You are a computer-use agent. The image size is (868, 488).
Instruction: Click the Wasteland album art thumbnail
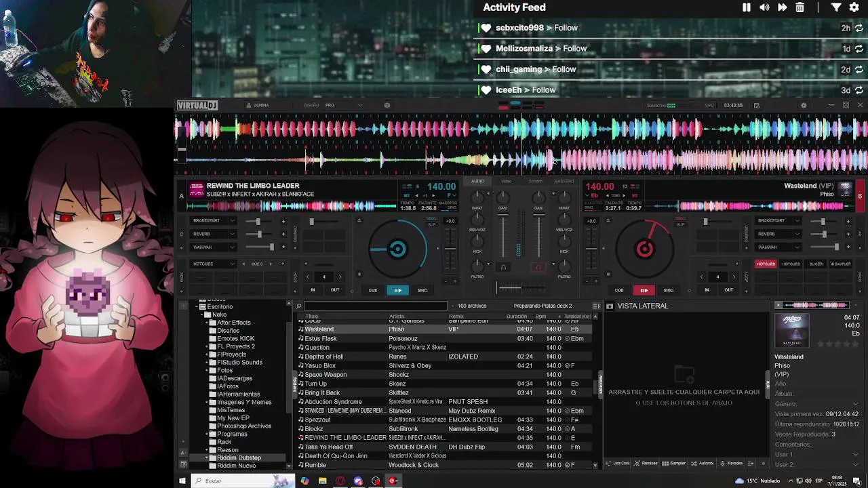[791, 330]
